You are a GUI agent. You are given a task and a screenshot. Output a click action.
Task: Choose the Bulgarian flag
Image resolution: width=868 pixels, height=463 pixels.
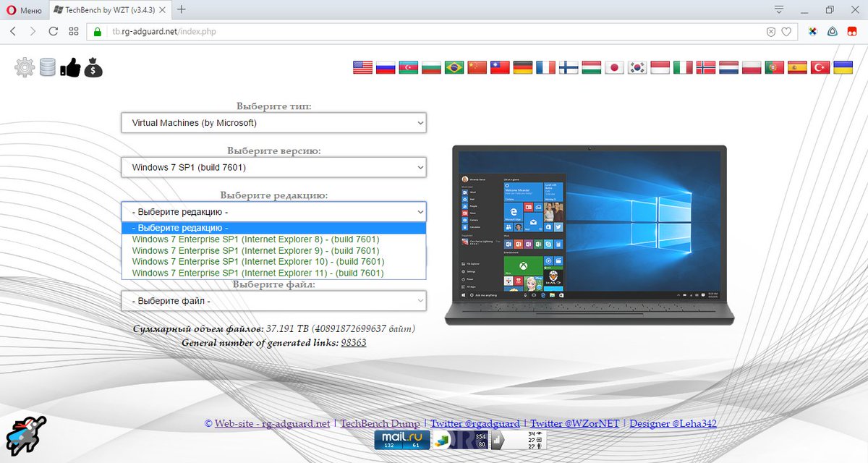431,67
